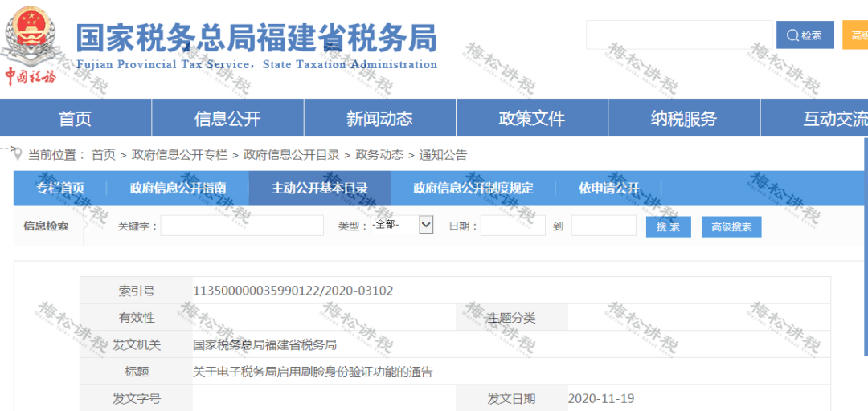Open the 类型 dropdown showing -全部-
Image resolution: width=868 pixels, height=411 pixels.
point(401,225)
